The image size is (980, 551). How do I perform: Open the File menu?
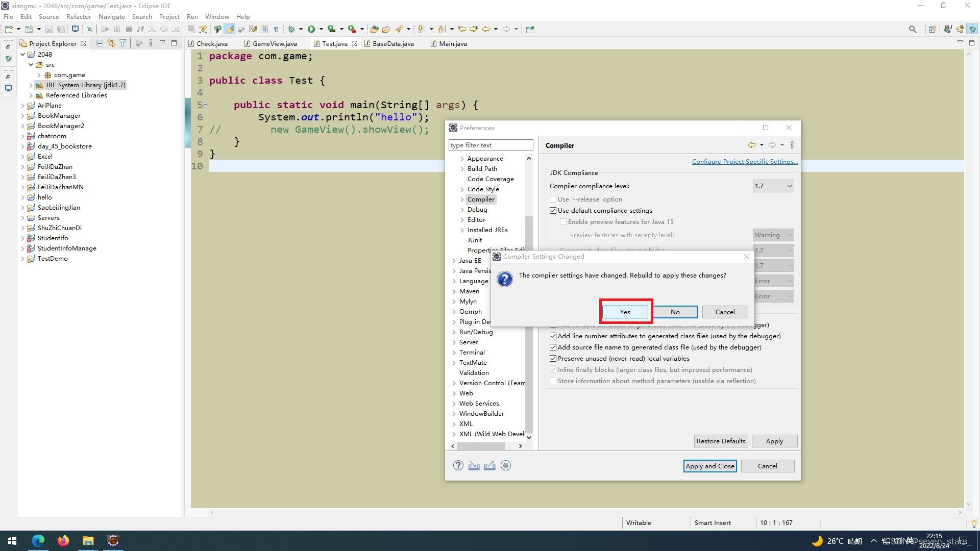click(9, 16)
